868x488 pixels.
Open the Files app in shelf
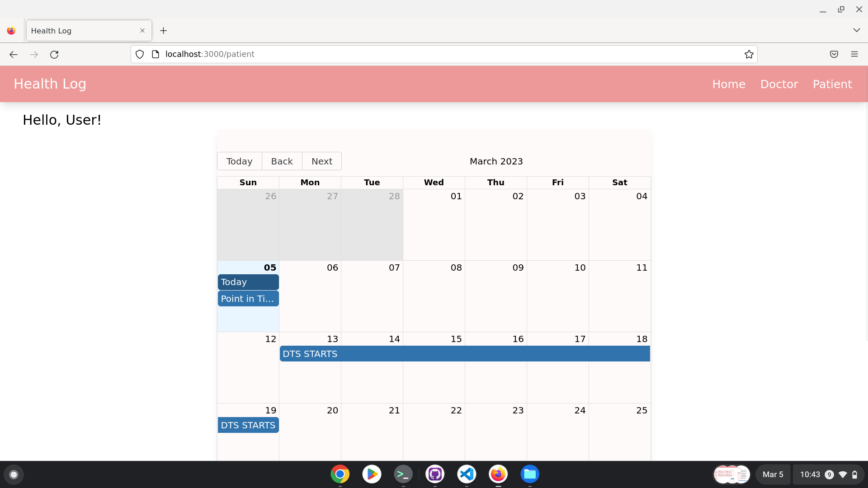tap(529, 474)
